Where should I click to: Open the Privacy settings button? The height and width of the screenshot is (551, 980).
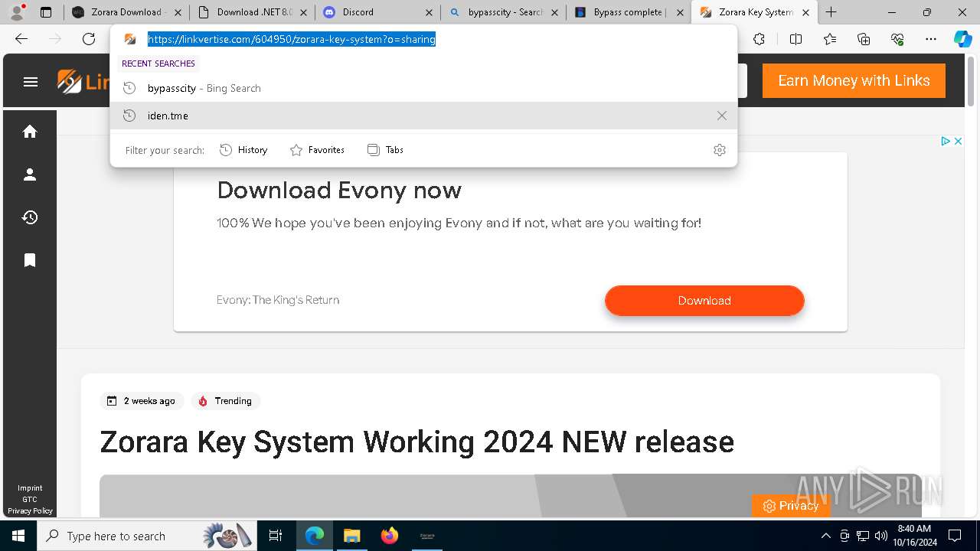point(790,506)
